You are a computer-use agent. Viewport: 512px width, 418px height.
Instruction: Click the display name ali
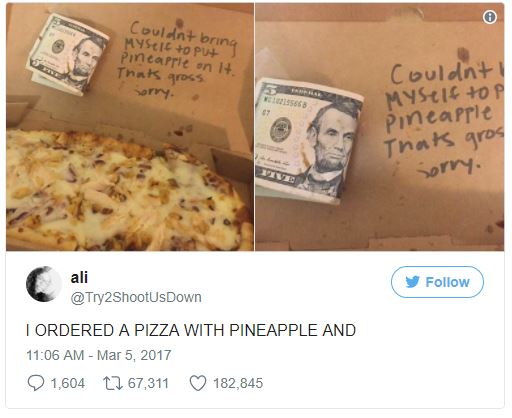pyautogui.click(x=79, y=277)
